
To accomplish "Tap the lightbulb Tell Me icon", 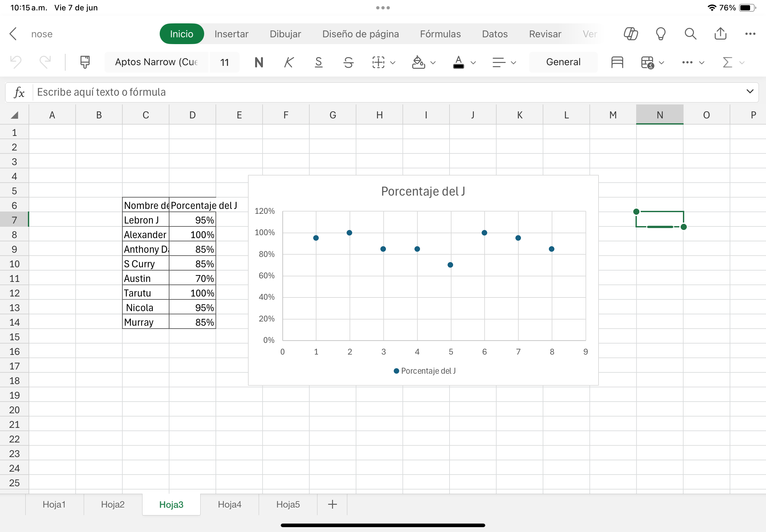I will pos(661,34).
